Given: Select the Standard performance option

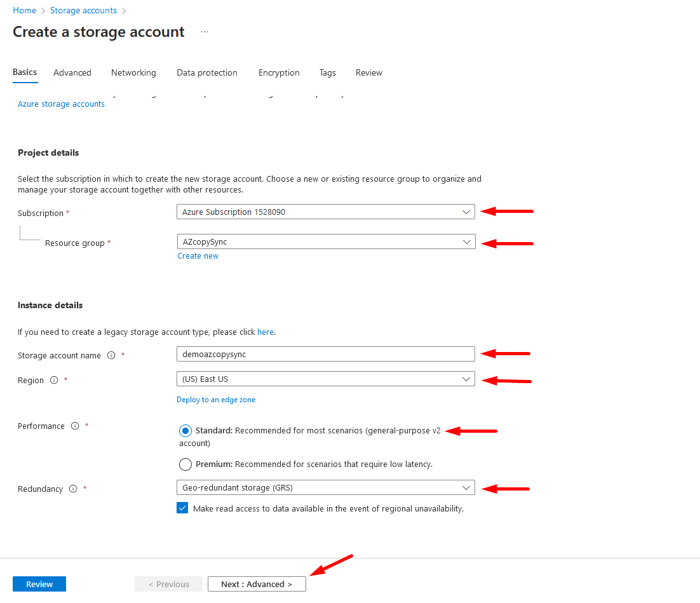Looking at the screenshot, I should click(185, 431).
